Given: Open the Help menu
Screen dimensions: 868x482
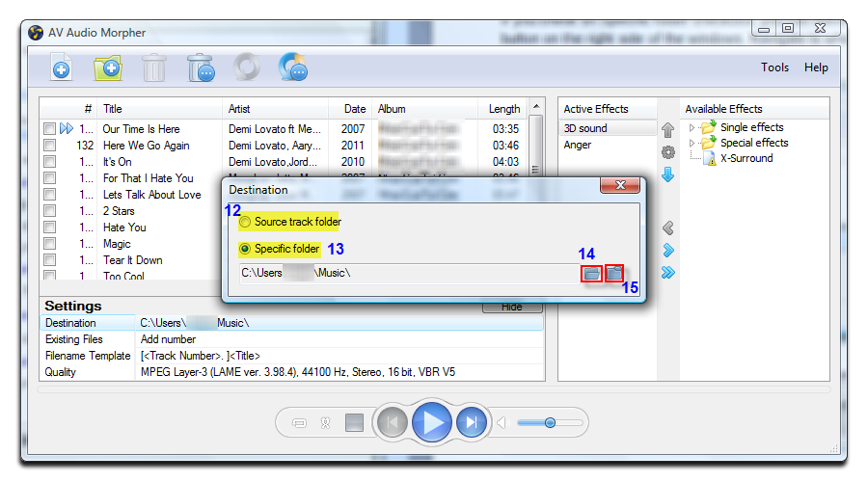Looking at the screenshot, I should coord(816,67).
